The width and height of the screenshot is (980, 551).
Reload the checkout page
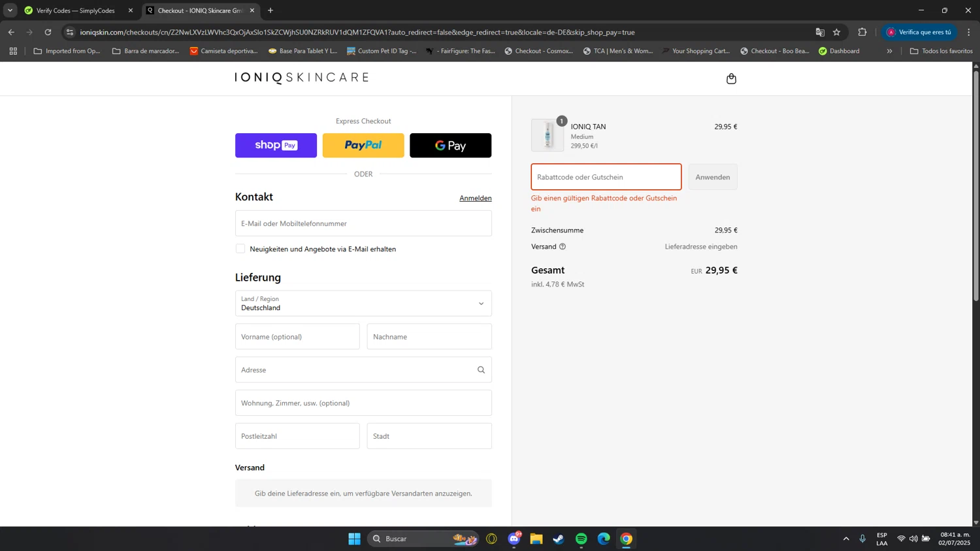[48, 32]
